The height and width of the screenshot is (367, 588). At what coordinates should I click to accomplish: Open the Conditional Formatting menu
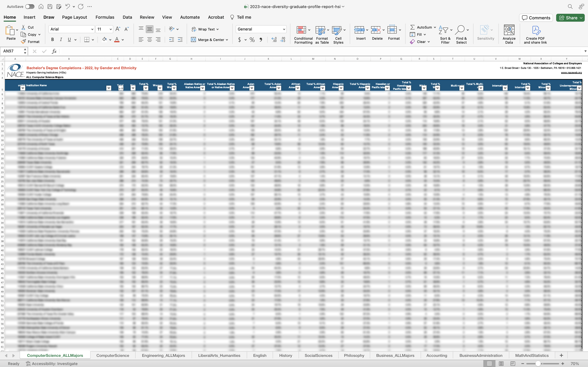coord(303,34)
